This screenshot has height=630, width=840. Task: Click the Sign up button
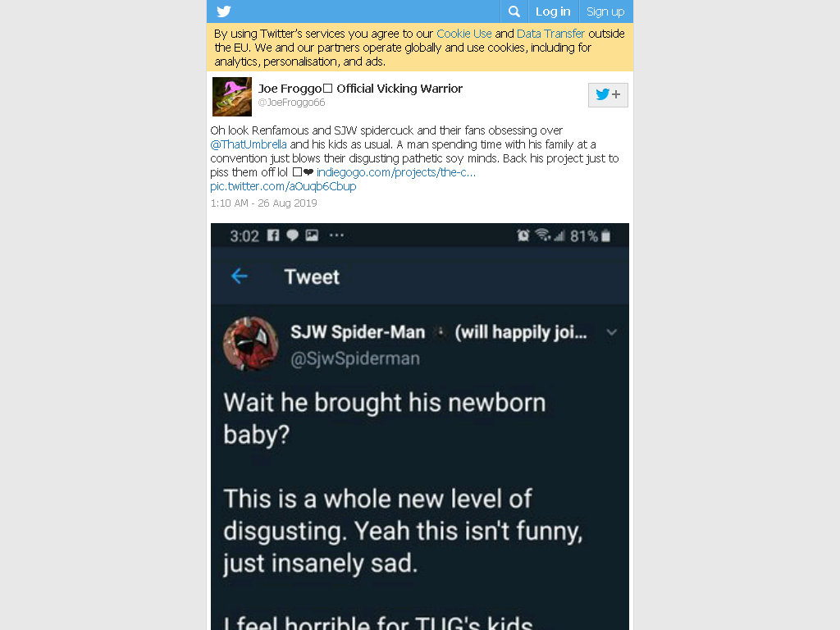pyautogui.click(x=605, y=11)
